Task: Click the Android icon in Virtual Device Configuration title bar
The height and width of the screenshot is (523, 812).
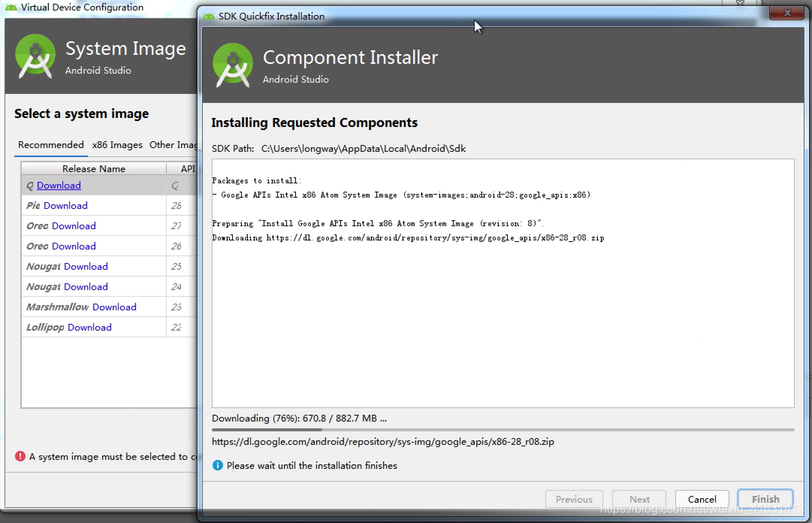Action: [x=11, y=8]
